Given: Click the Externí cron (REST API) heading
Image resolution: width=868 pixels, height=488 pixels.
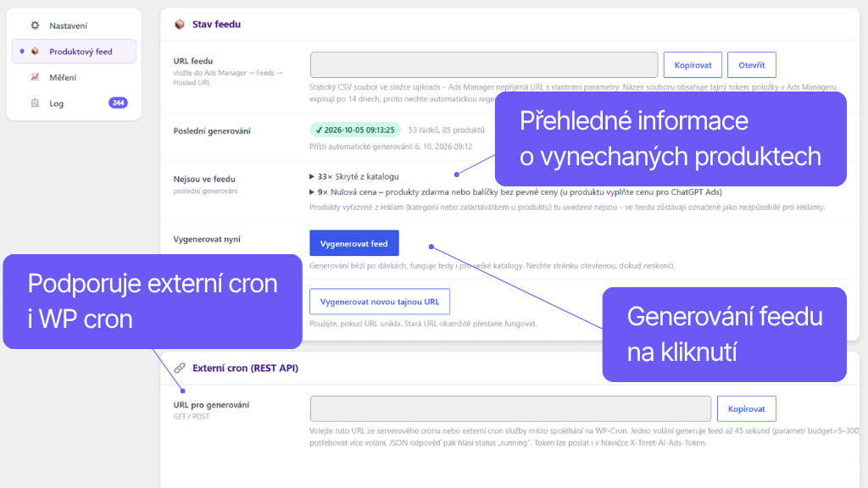Looking at the screenshot, I should pyautogui.click(x=245, y=368).
